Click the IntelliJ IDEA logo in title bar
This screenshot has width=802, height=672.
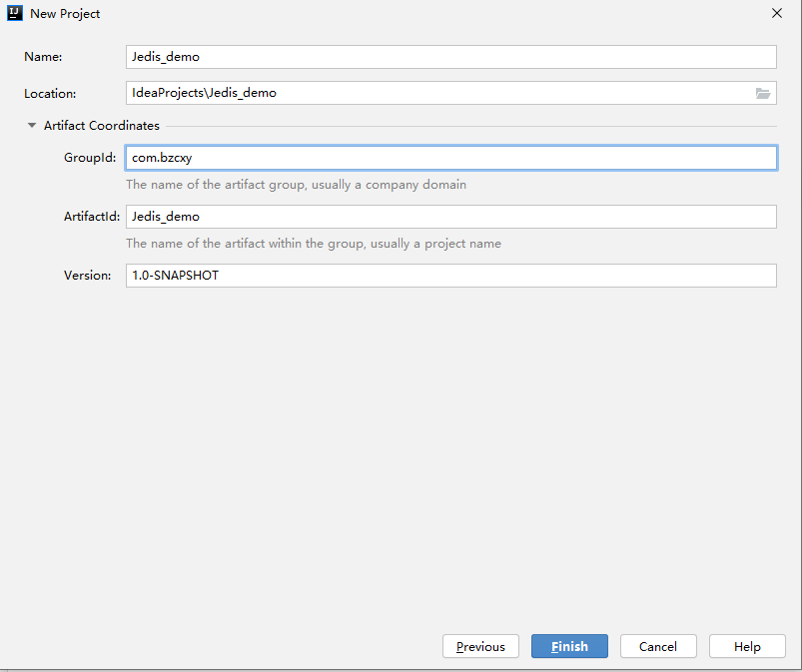point(15,13)
